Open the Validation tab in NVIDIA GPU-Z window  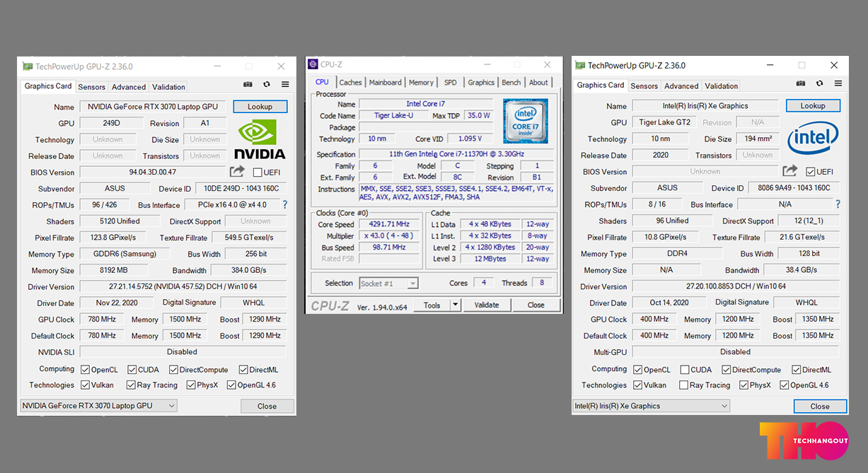(x=169, y=87)
